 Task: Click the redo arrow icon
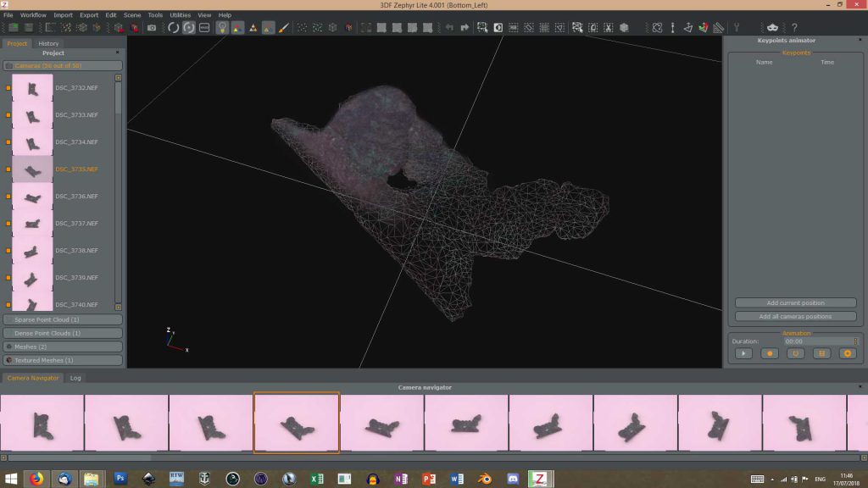click(465, 28)
